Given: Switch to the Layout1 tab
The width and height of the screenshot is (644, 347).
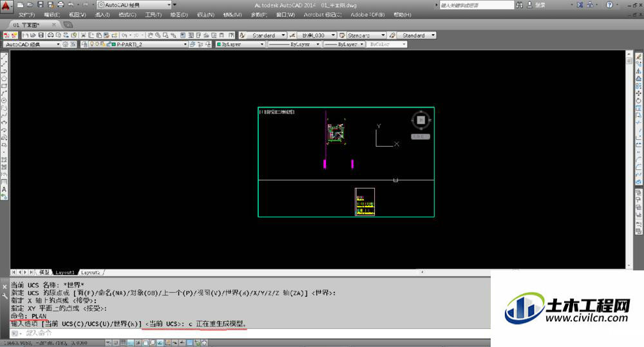Looking at the screenshot, I should [x=65, y=272].
